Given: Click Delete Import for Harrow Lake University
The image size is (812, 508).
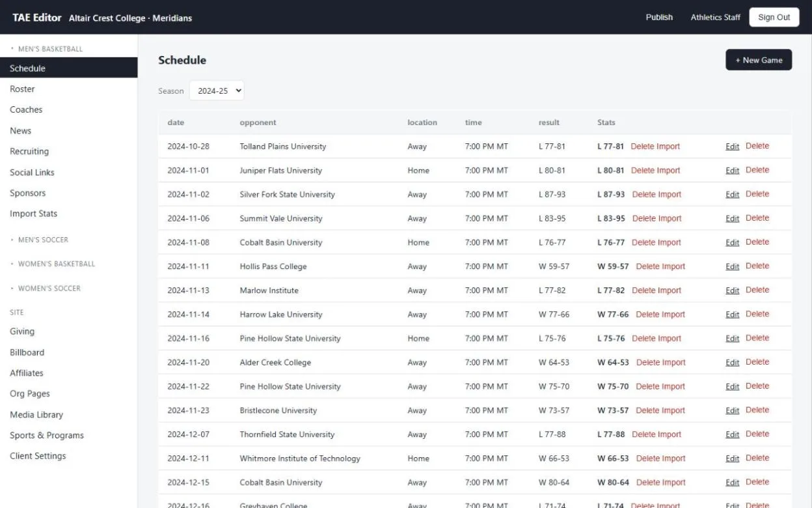Looking at the screenshot, I should click(x=660, y=315).
